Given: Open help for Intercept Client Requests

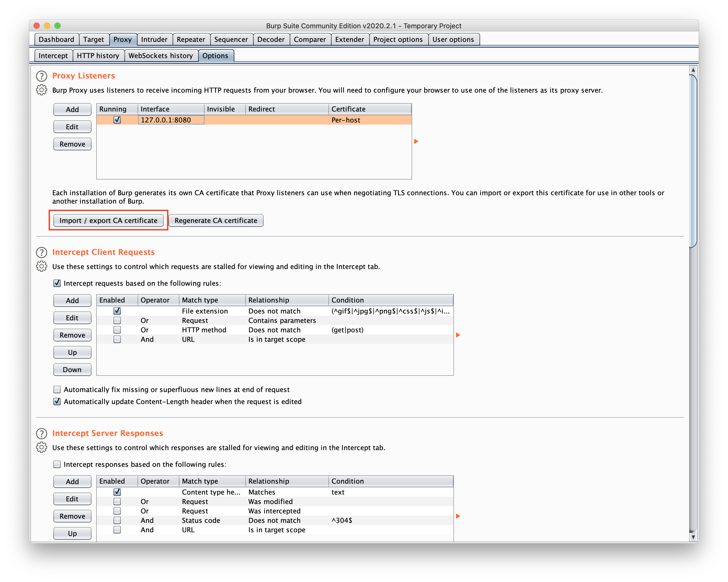Looking at the screenshot, I should click(x=41, y=253).
